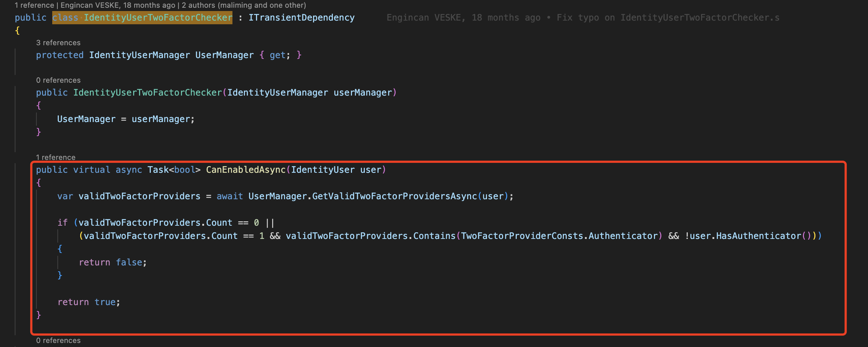Click "0 references" lens above the constructor
This screenshot has width=868, height=347.
(x=58, y=80)
